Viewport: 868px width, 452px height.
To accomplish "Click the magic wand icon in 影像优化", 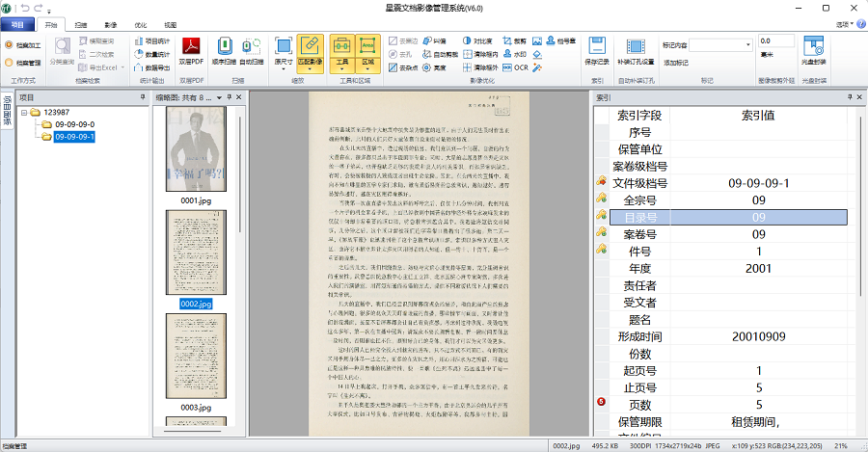I will click(537, 67).
